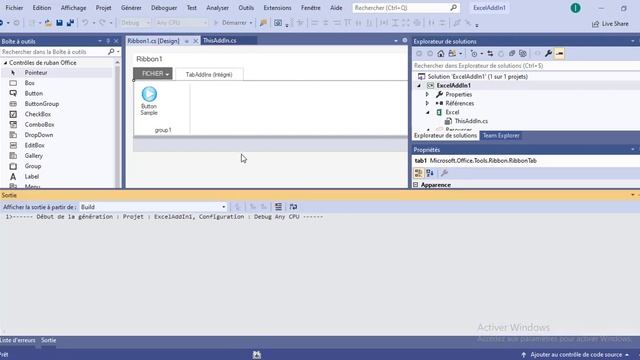Expand the Références node
Image resolution: width=640 pixels, height=360 pixels.
427,103
